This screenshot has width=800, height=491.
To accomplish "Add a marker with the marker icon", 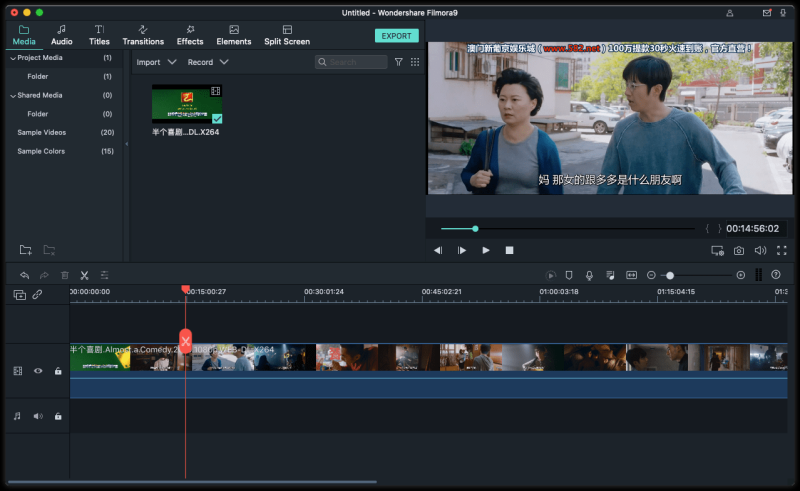I will [x=569, y=275].
